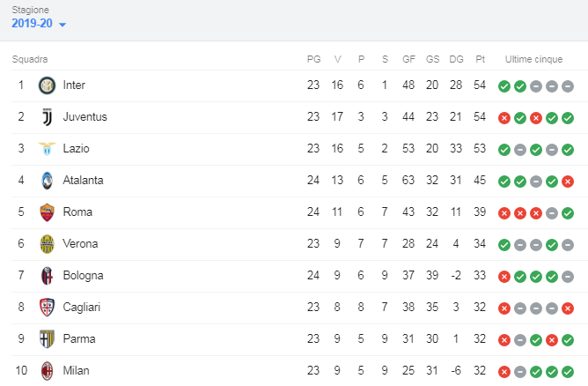Image resolution: width=588 pixels, height=386 pixels.
Task: Select the Ultime cinque column header
Action: click(x=533, y=59)
